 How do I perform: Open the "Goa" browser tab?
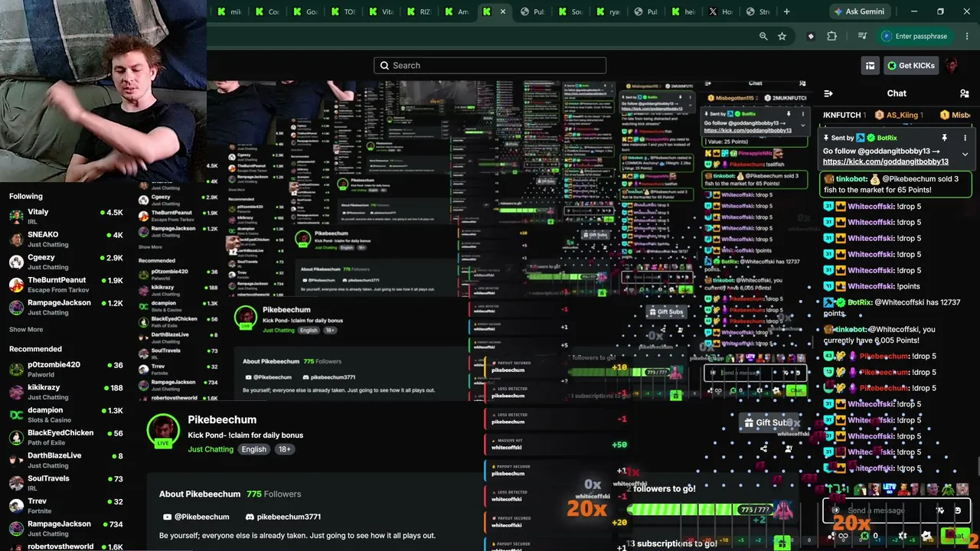(305, 11)
